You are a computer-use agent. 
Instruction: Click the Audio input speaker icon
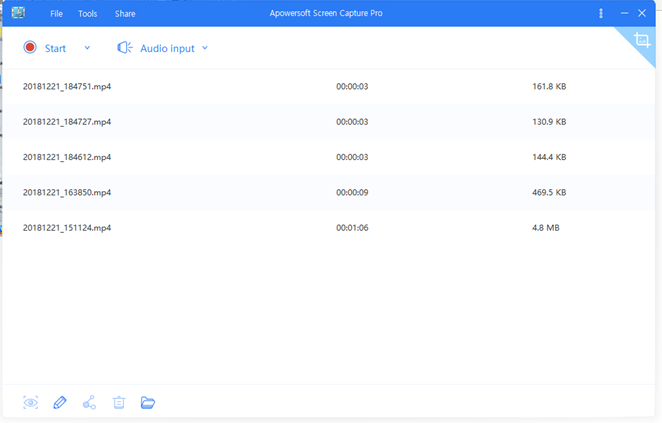click(x=125, y=48)
